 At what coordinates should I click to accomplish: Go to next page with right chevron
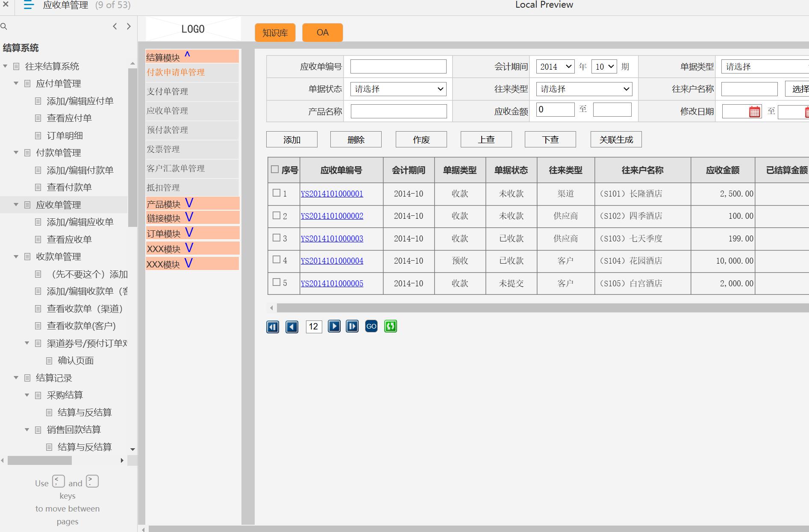(x=129, y=26)
